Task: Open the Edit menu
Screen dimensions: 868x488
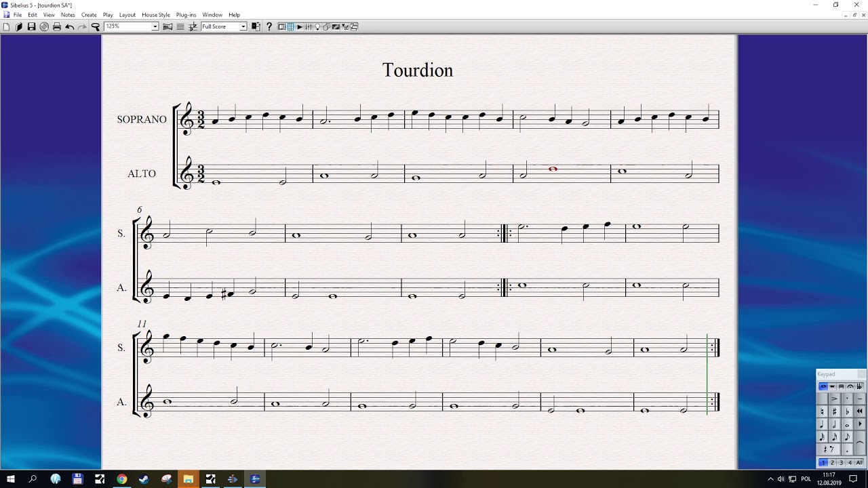Action: (33, 15)
